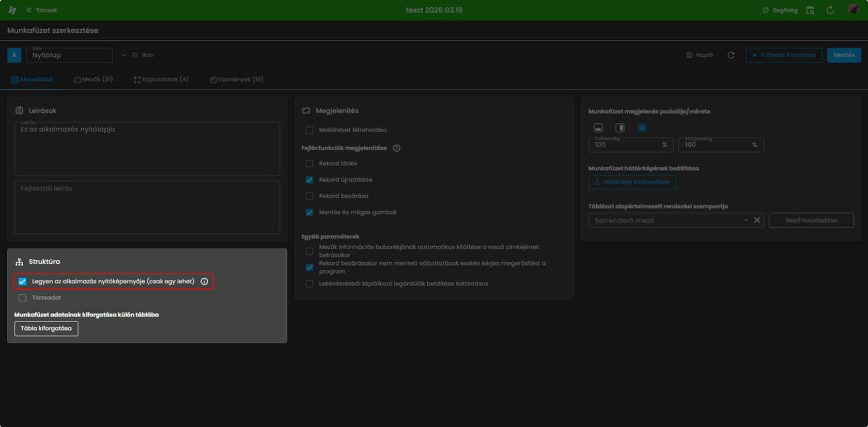Click the Tábla kiforgatása button
The width and height of the screenshot is (868, 427).
(46, 328)
